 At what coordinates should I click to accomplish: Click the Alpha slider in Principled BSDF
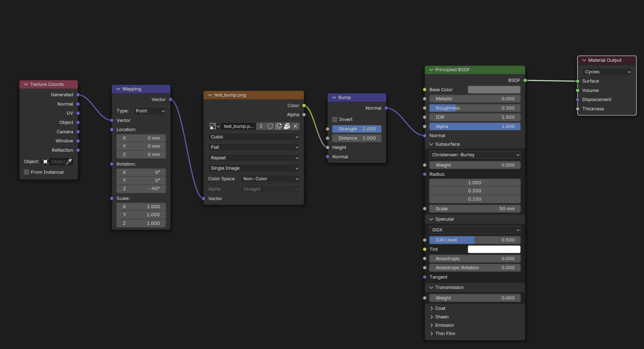pyautogui.click(x=475, y=126)
